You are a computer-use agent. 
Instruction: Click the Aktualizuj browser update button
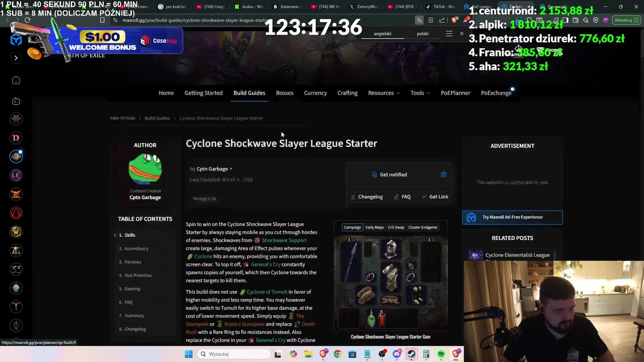tap(625, 20)
